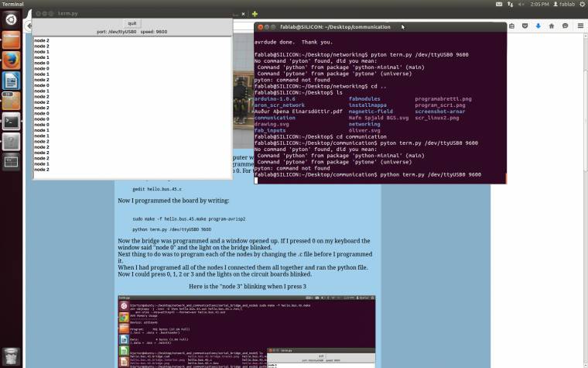This screenshot has height=368, width=588.
Task: Click the term.py window title
Action: coord(67,13)
